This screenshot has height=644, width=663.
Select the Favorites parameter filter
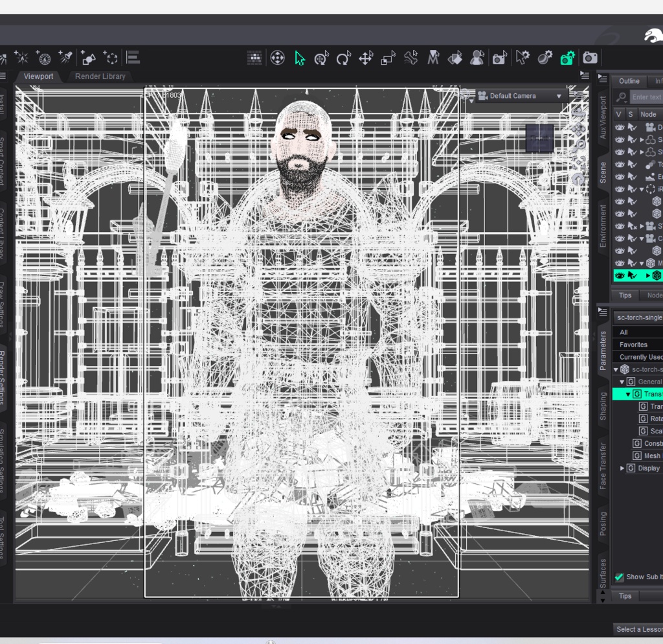(638, 345)
